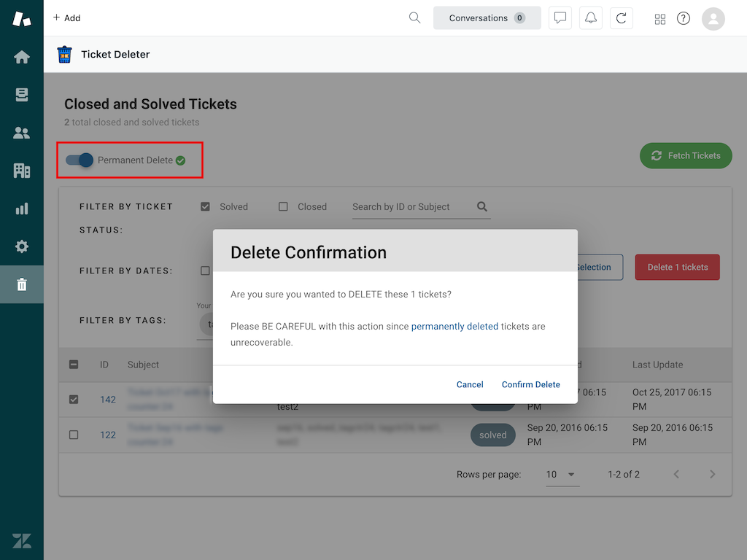This screenshot has height=560, width=747.
Task: Cancel the Delete Confirmation dialog
Action: [470, 384]
